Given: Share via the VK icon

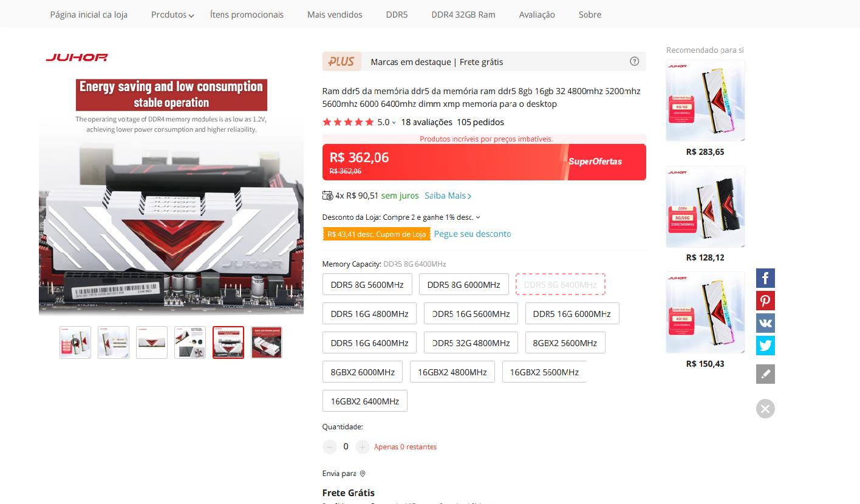Looking at the screenshot, I should 765,323.
